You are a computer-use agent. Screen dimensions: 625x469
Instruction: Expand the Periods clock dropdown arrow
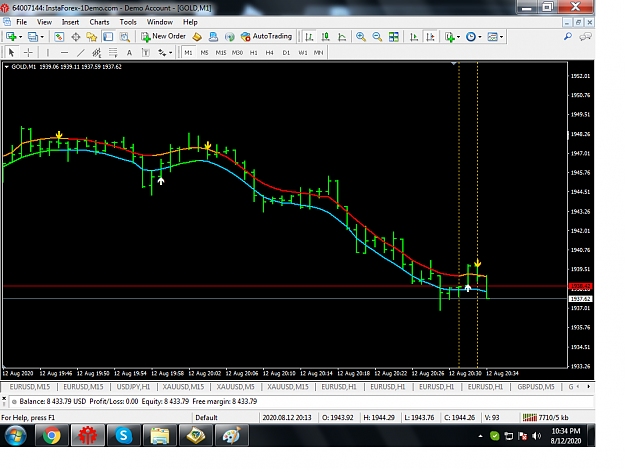click(480, 37)
